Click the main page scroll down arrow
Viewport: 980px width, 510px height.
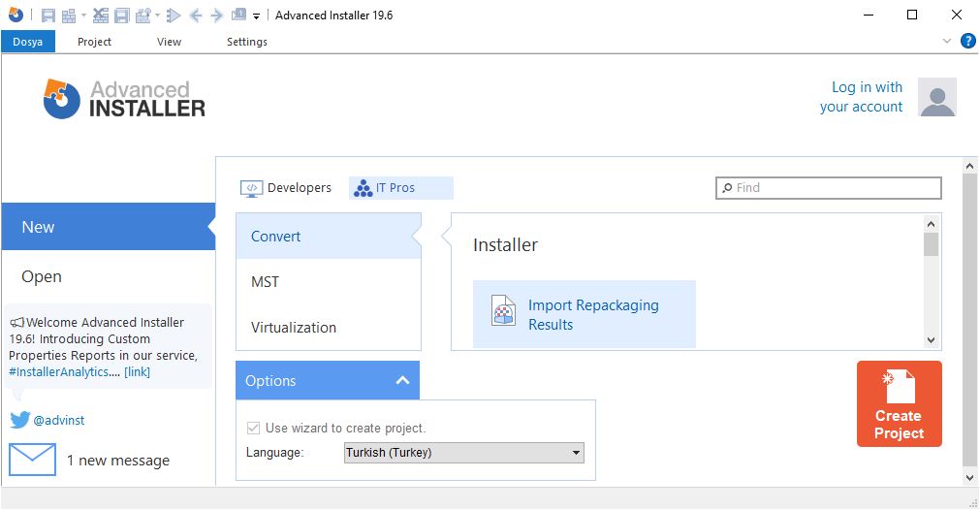[x=970, y=477]
